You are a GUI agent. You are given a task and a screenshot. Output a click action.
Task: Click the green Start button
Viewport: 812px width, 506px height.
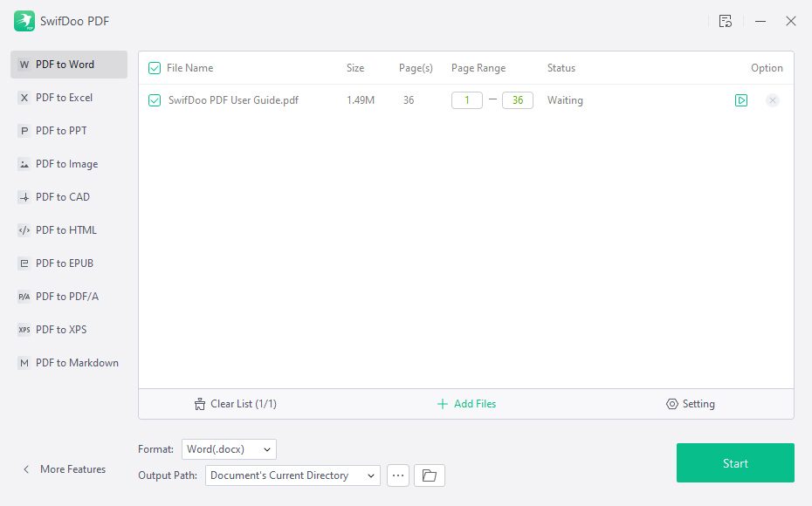pos(735,463)
